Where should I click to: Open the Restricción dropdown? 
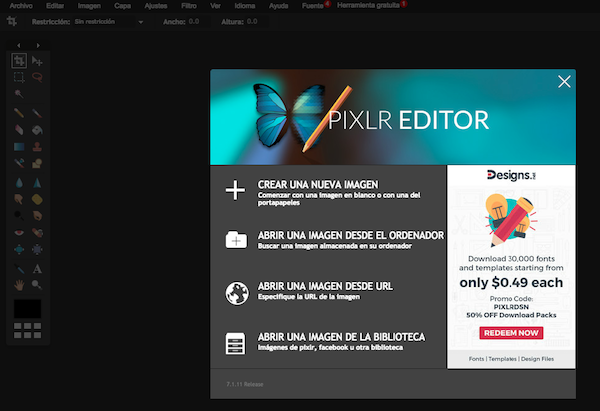(109, 22)
